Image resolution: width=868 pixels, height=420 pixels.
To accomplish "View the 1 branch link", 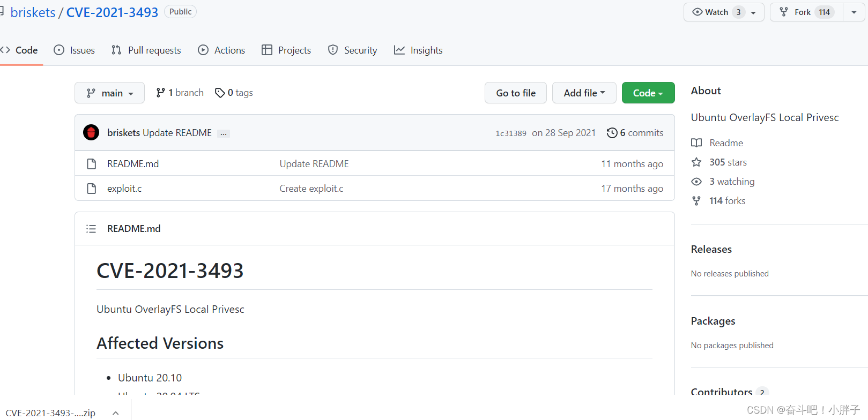I will tap(180, 93).
